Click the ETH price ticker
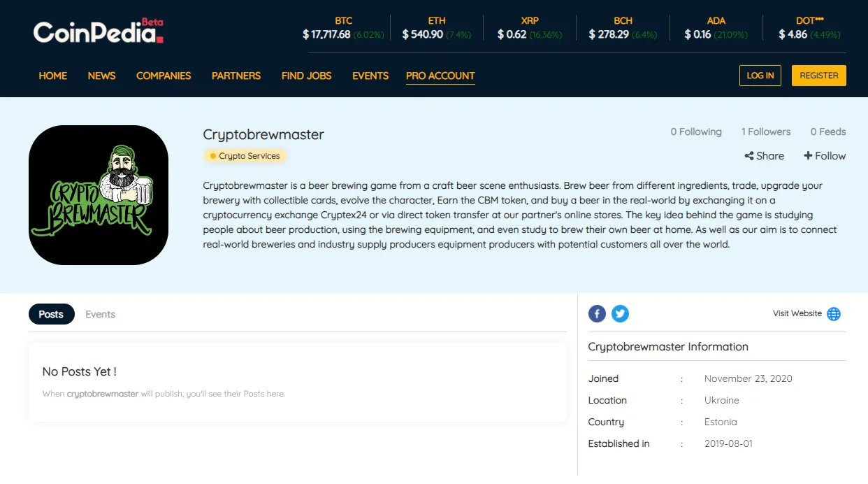Screen dimensions: 868x484 point(437,28)
